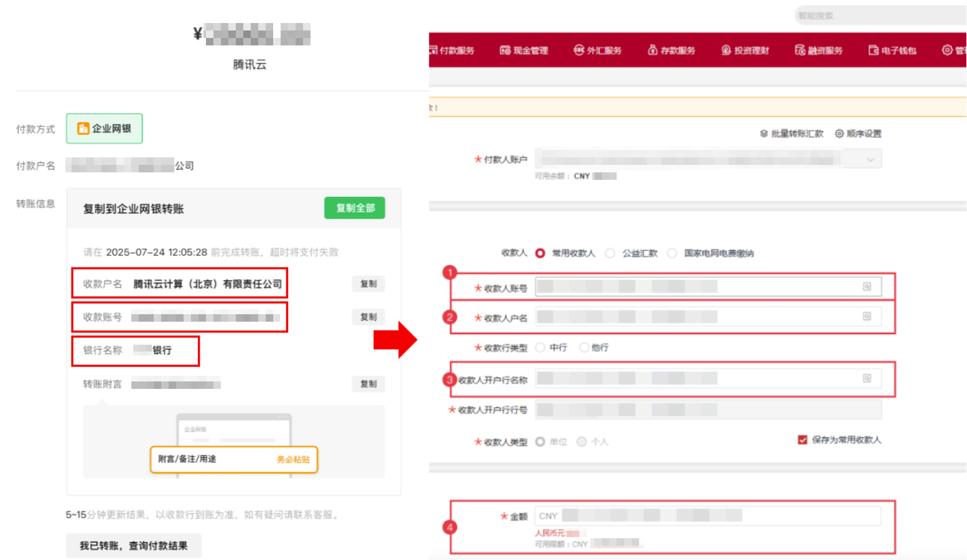Choose 国家电网电费缴纳 radio option
Screen dimensions: 967x560
[x=672, y=253]
